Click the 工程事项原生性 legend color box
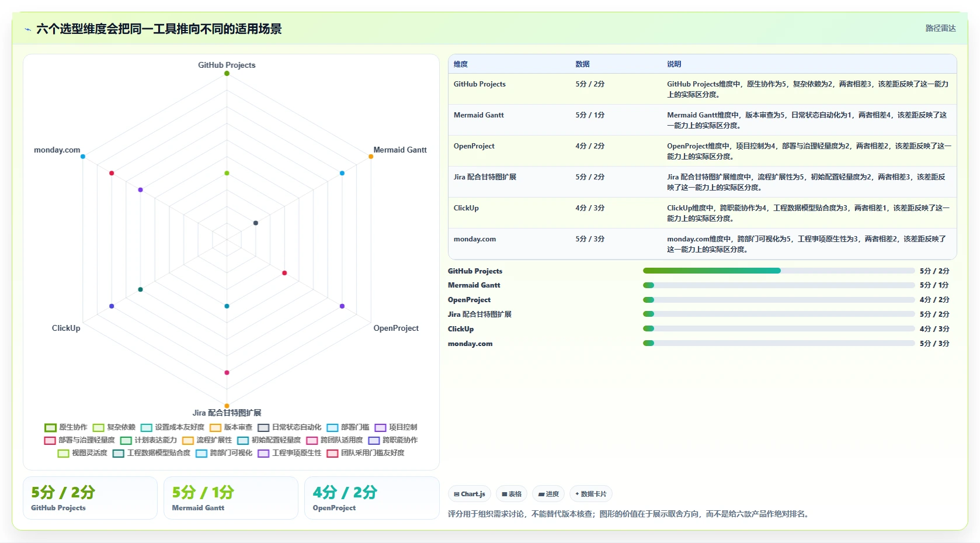This screenshot has height=543, width=980. [263, 454]
